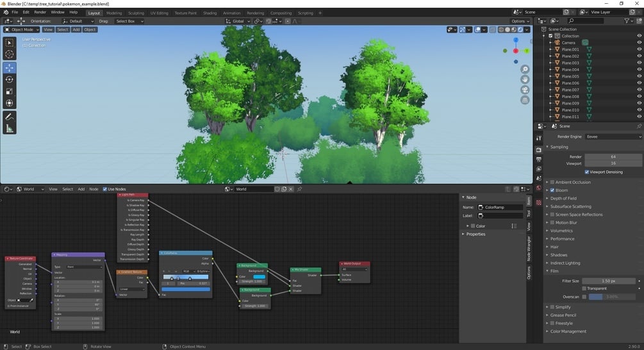Open the World properties tab
The image size is (644, 350).
click(539, 188)
